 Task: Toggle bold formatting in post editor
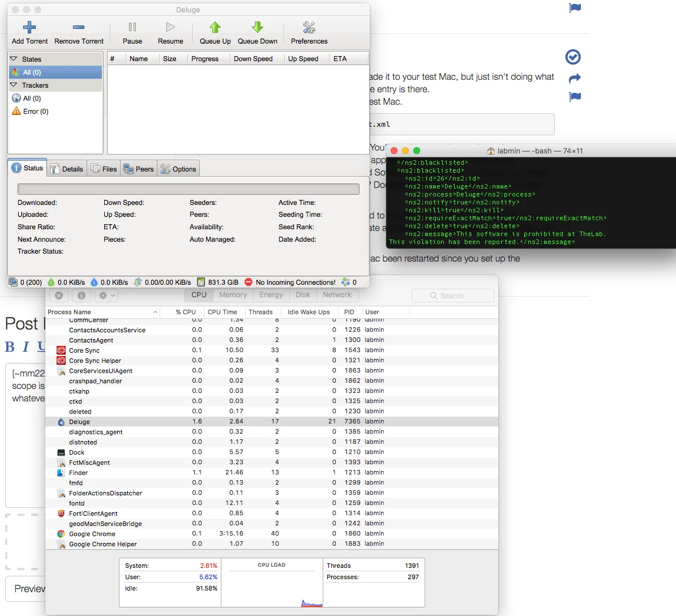click(x=10, y=346)
